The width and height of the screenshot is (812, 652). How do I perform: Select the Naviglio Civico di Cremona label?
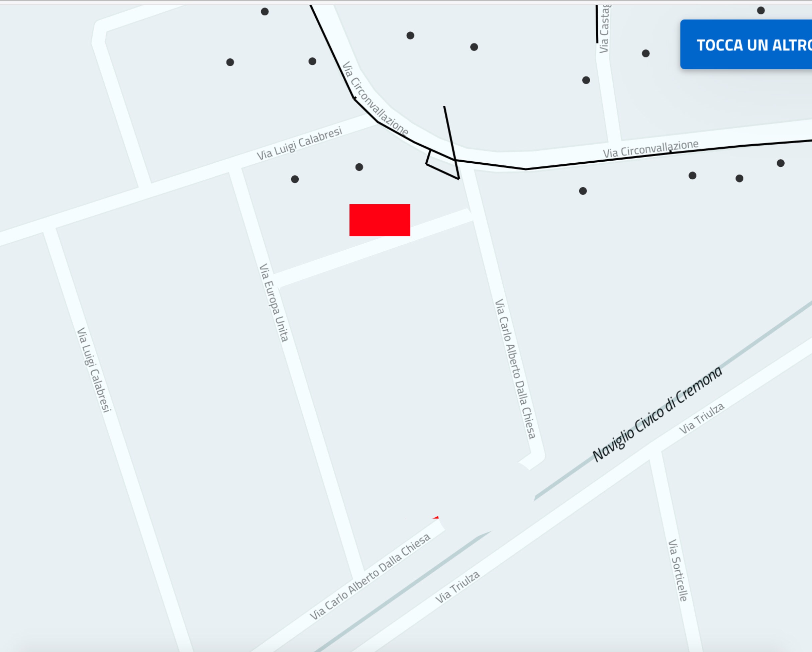coord(657,413)
